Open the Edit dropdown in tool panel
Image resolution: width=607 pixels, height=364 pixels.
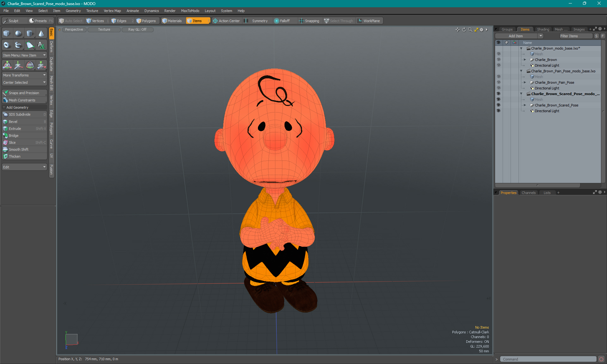(x=24, y=167)
